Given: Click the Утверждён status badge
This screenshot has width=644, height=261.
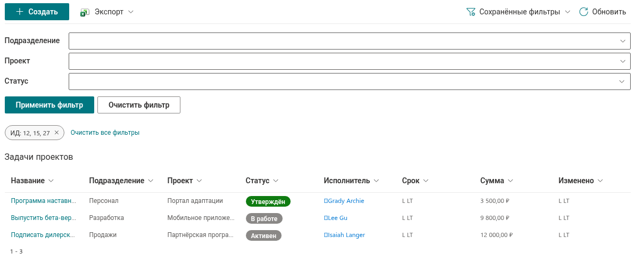Looking at the screenshot, I should [268, 201].
